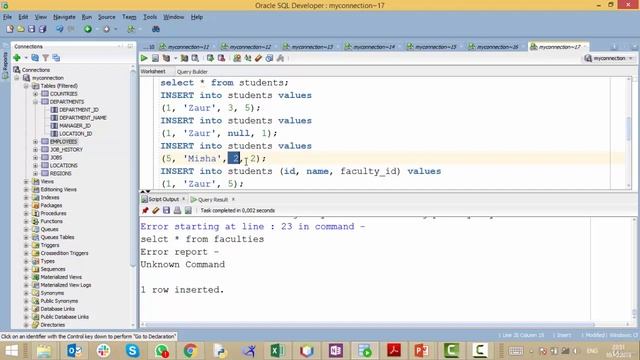Expand the Procedures tree node
The height and width of the screenshot is (360, 640).
26,213
